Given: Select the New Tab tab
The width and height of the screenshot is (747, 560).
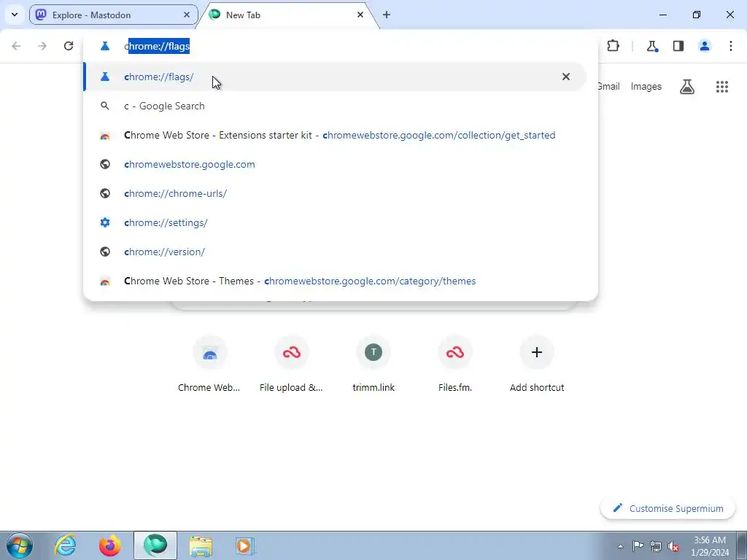Looking at the screenshot, I should (x=287, y=15).
